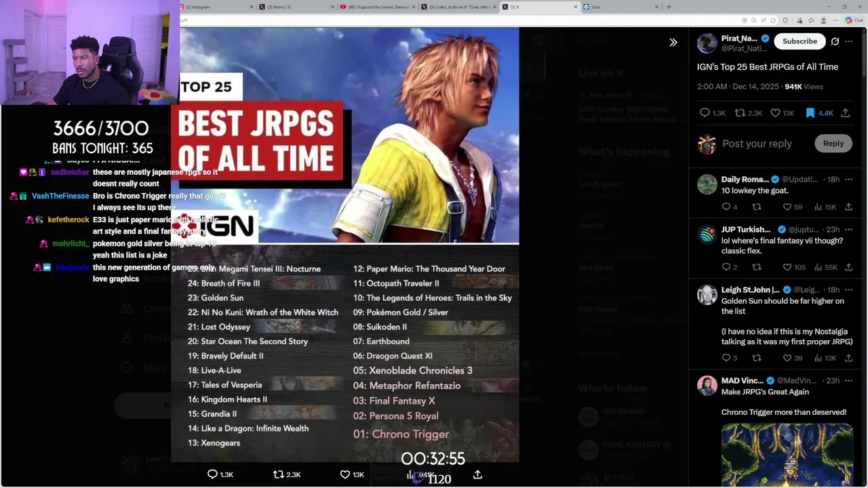Subscribe to Pirat_Nation
Image resolution: width=868 pixels, height=488 pixels.
(x=800, y=41)
